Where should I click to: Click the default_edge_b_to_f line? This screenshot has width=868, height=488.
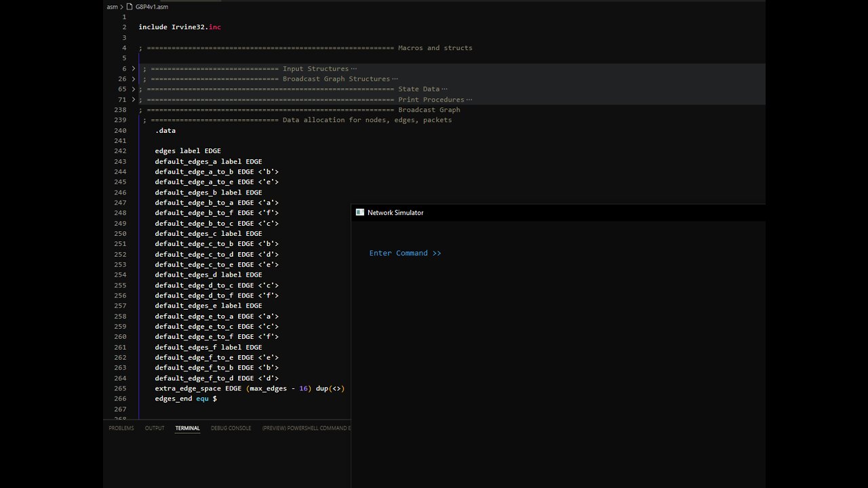(x=217, y=213)
